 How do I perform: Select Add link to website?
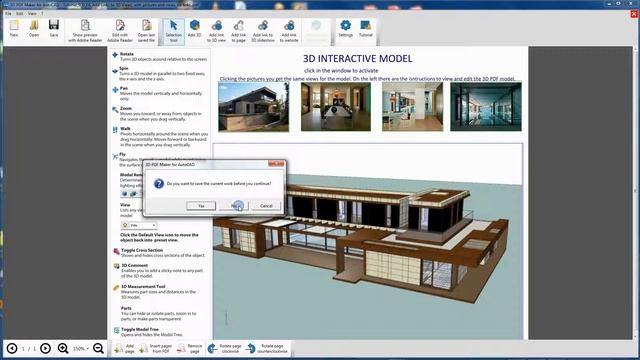[289, 31]
